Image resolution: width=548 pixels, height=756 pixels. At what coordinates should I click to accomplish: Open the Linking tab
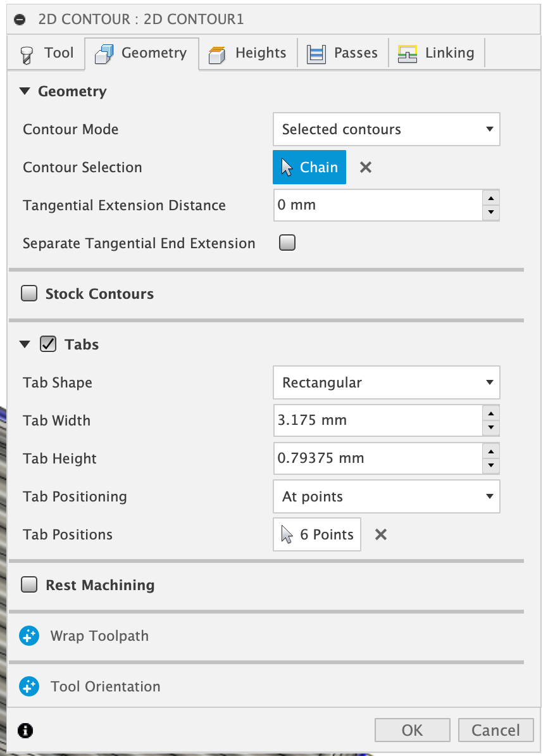click(x=437, y=53)
